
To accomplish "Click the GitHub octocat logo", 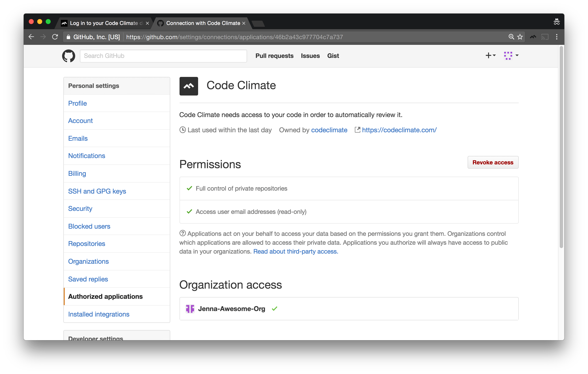I will click(68, 56).
